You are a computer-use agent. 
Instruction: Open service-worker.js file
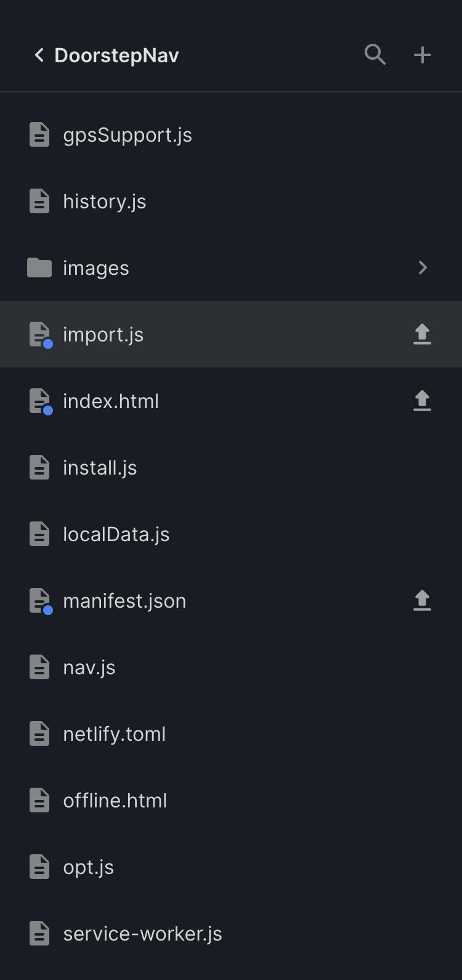point(142,934)
